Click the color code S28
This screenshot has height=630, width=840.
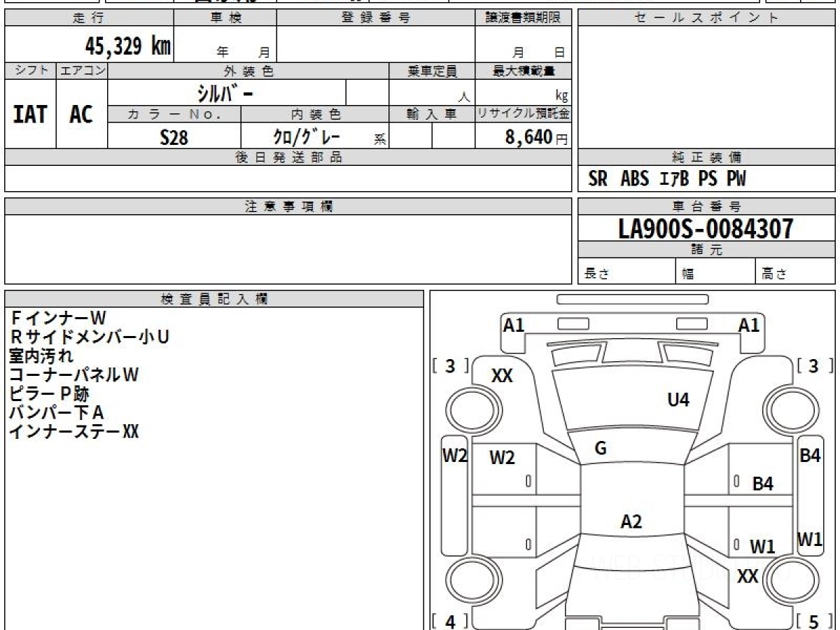click(174, 137)
